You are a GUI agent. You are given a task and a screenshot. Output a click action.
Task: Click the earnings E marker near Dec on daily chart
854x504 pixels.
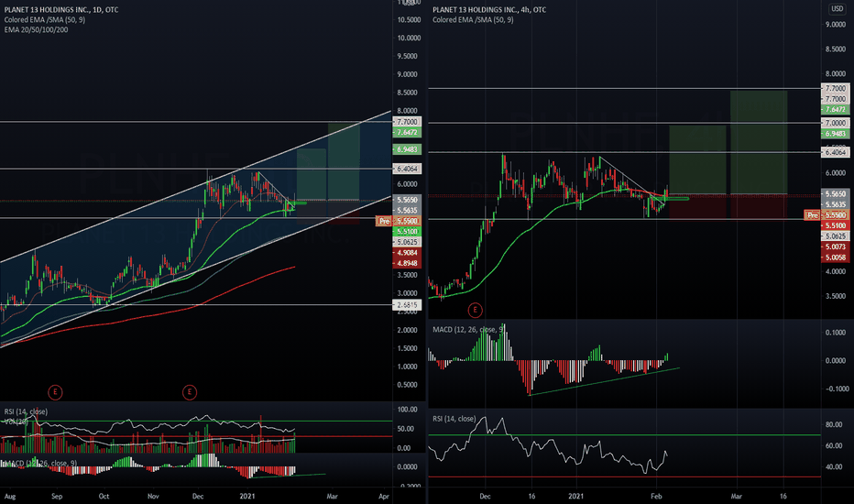[190, 392]
